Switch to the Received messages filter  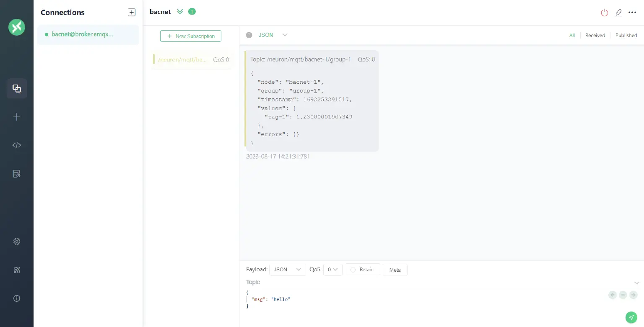tap(595, 36)
